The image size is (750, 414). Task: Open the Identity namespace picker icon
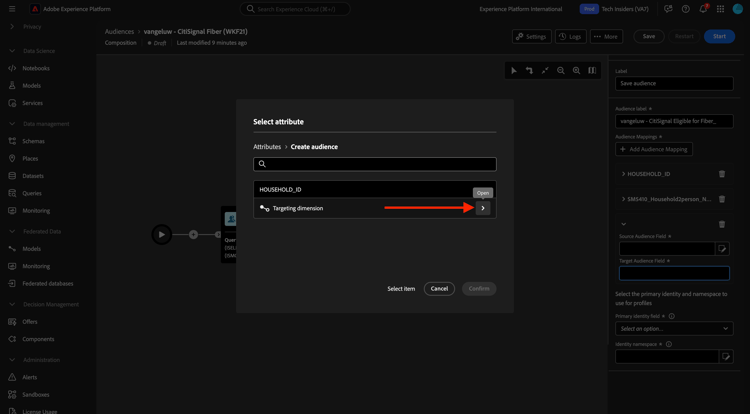726,356
